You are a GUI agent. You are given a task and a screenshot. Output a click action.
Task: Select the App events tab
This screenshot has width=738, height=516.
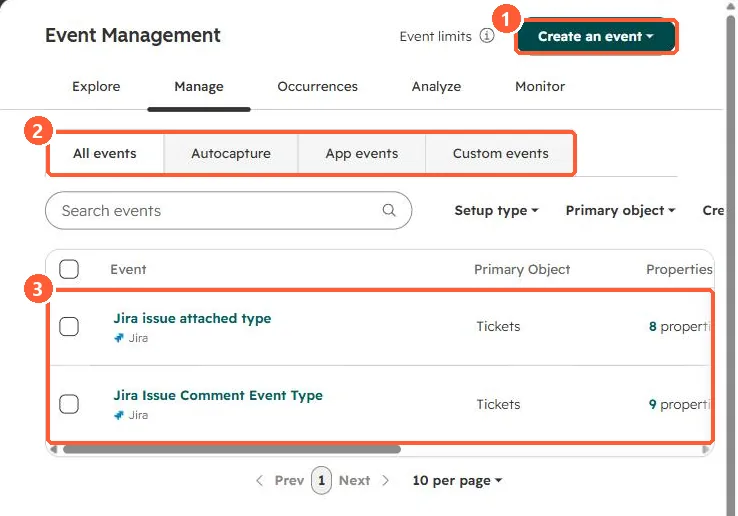[361, 153]
